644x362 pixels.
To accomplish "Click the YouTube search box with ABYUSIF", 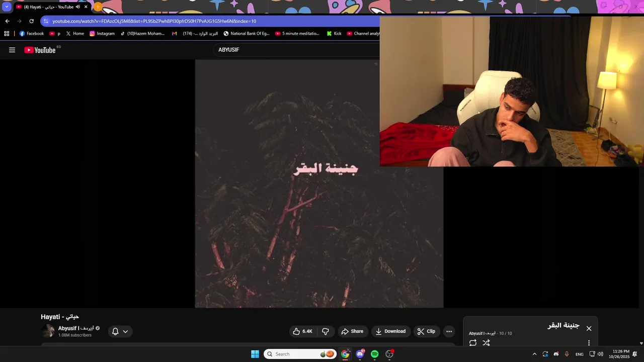I will (297, 50).
